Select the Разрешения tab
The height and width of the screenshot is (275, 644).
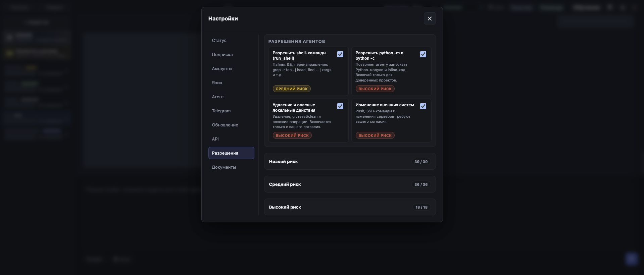(x=231, y=153)
